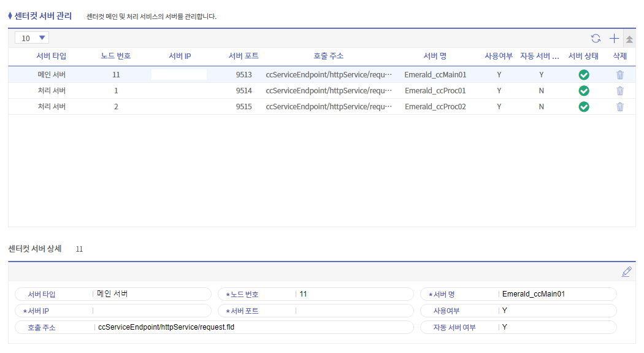The width and height of the screenshot is (644, 353).
Task: Click port value 9515 in the table
Action: (x=243, y=107)
